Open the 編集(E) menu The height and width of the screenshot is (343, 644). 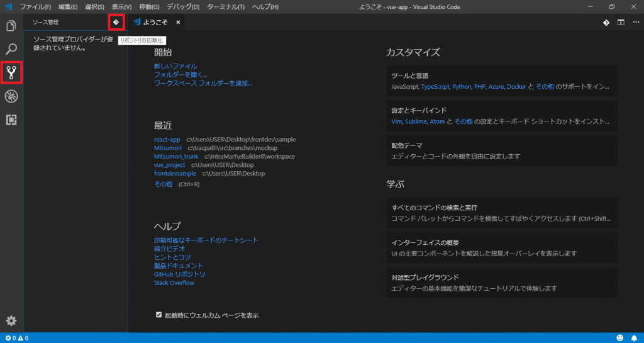(68, 7)
